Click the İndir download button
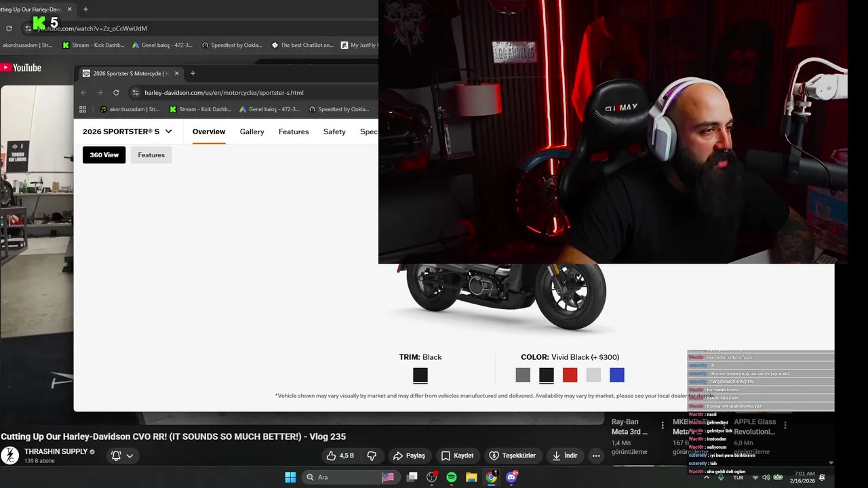 click(x=566, y=455)
